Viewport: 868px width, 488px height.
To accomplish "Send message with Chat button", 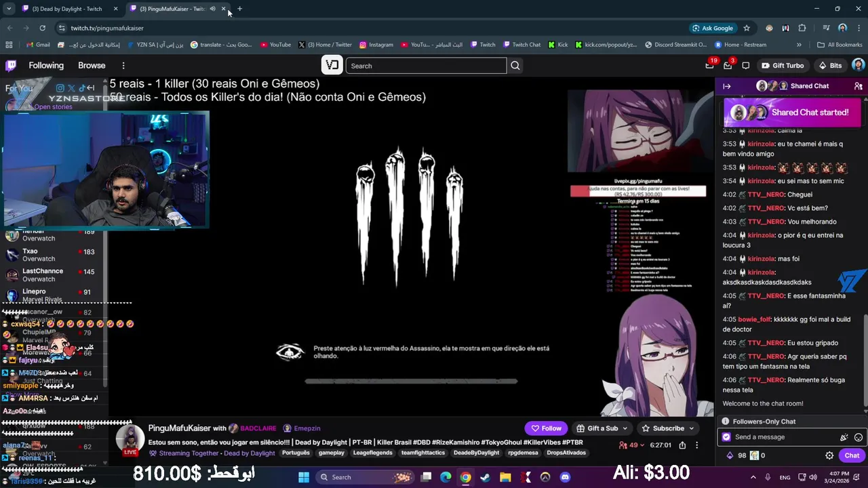I will [852, 455].
